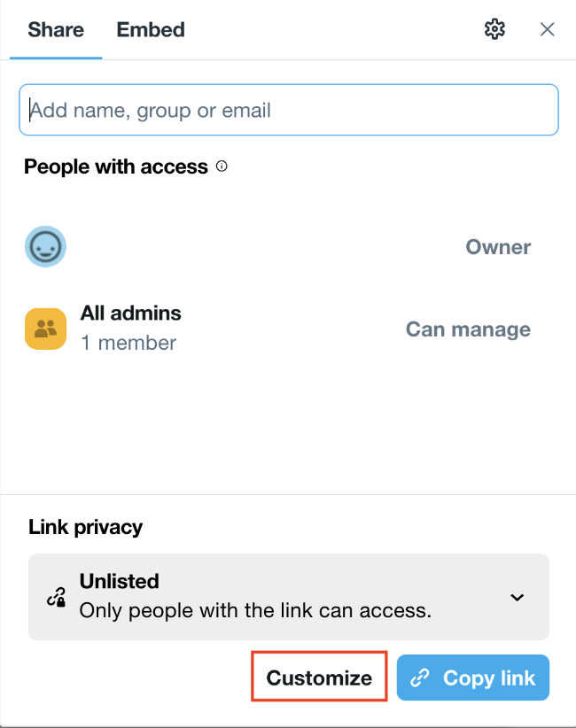The width and height of the screenshot is (576, 728).
Task: Click the chain icon on Copy link
Action: pyautogui.click(x=421, y=678)
